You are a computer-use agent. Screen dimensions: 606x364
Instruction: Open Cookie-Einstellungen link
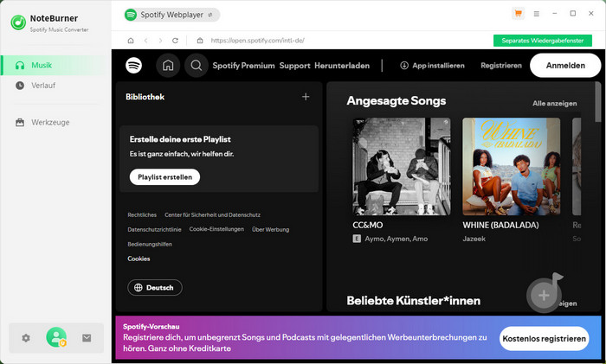click(x=216, y=229)
